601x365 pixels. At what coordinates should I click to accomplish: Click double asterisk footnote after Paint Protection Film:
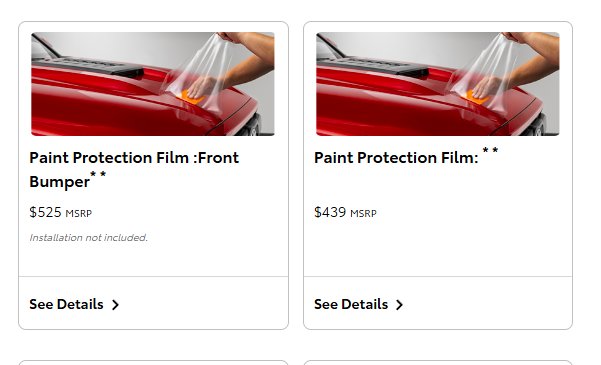pos(490,150)
